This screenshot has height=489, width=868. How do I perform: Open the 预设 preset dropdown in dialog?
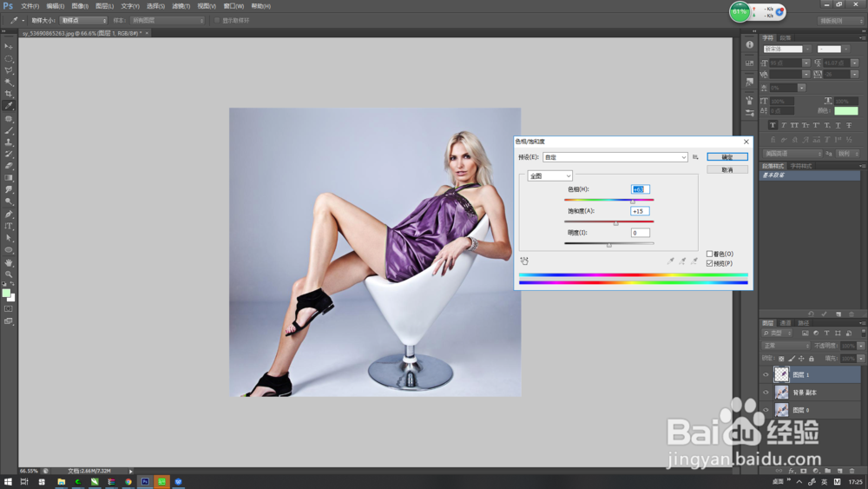615,157
